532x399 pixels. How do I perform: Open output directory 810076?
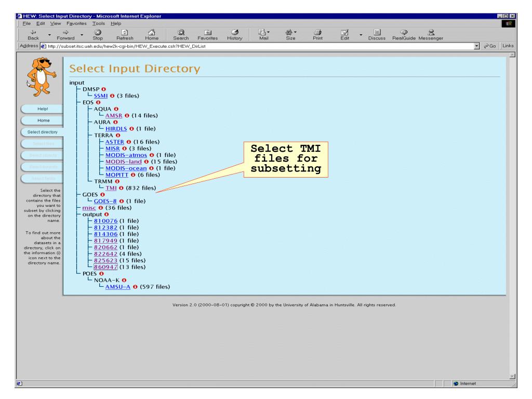tap(105, 221)
